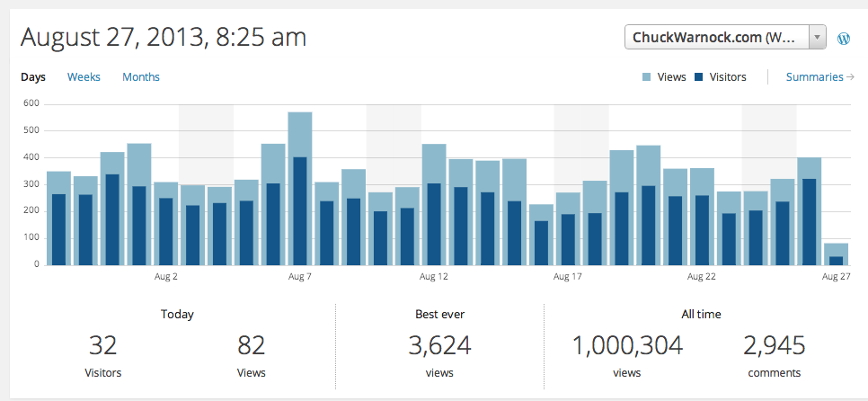Click today's 82 views count
The width and height of the screenshot is (868, 401).
pyautogui.click(x=251, y=345)
